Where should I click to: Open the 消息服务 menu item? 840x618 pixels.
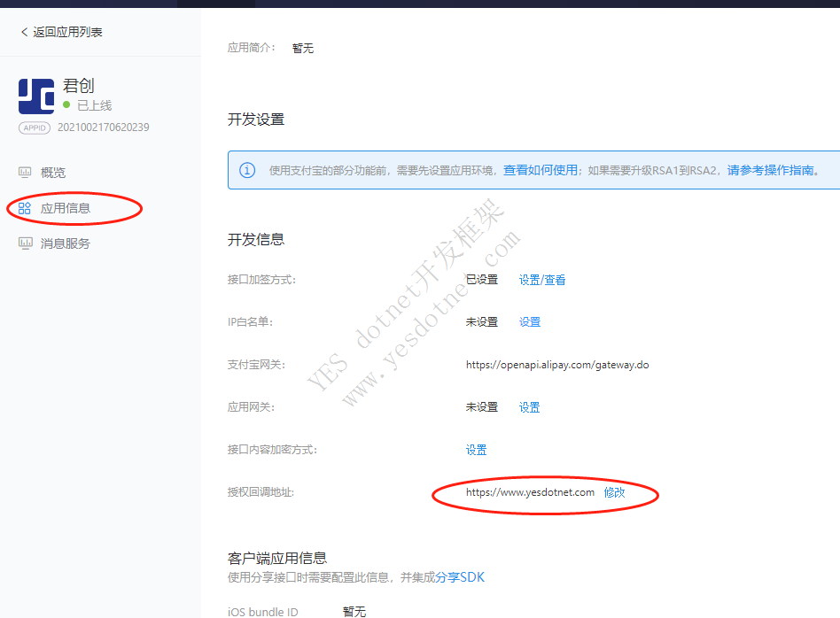click(66, 243)
